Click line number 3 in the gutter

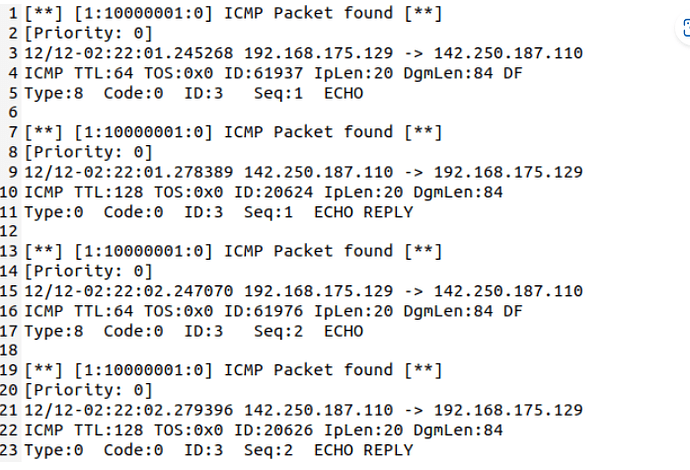click(x=13, y=53)
